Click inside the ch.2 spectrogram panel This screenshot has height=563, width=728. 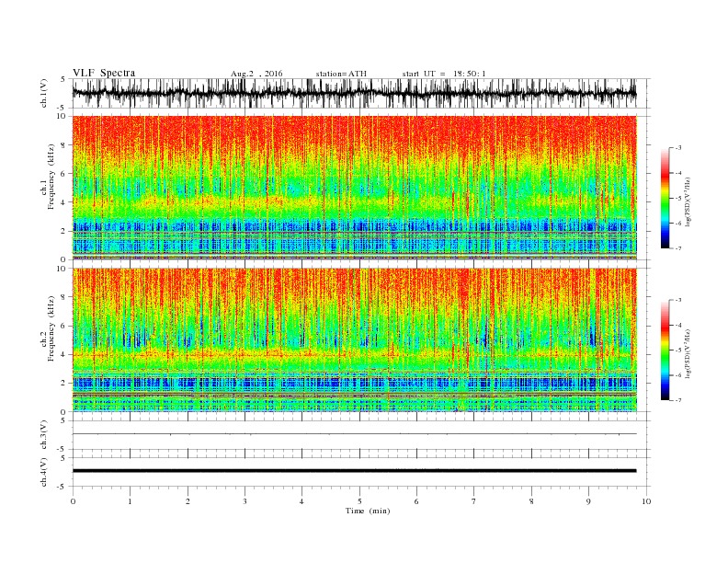[x=355, y=339]
